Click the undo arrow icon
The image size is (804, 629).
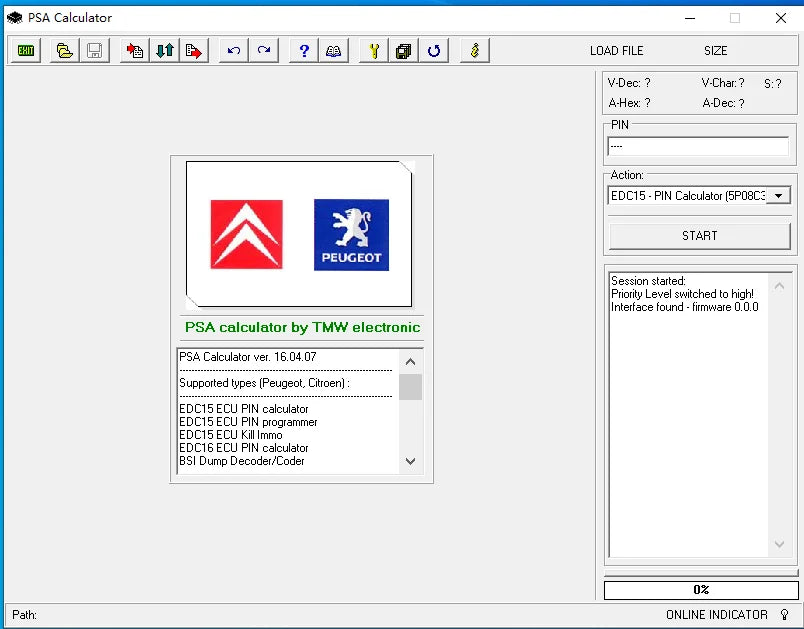pyautogui.click(x=234, y=51)
